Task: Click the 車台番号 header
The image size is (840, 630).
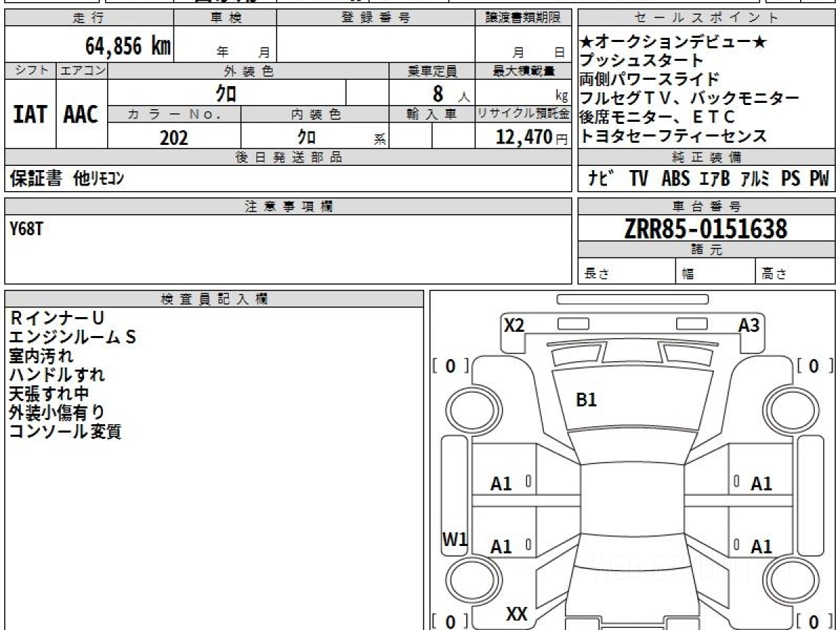Action: (707, 206)
